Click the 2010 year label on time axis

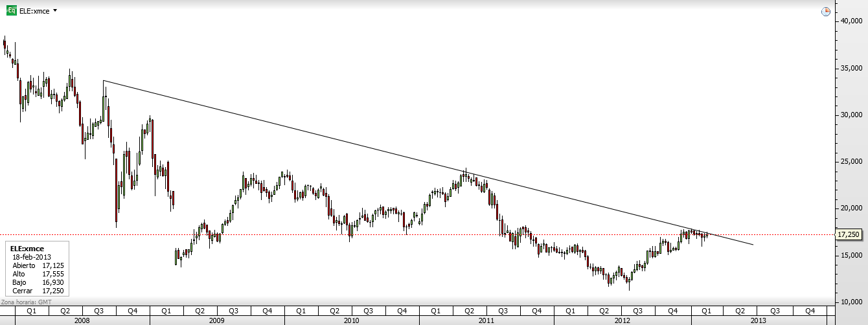pos(352,320)
